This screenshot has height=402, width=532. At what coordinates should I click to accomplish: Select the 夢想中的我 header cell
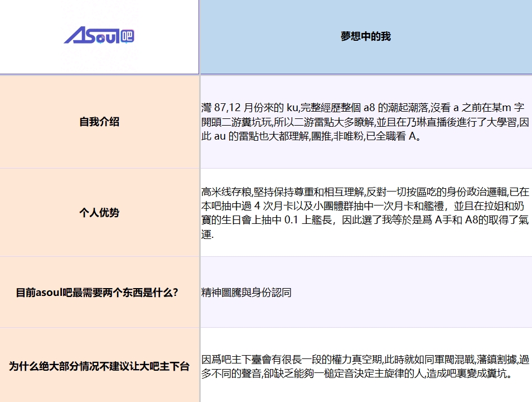click(366, 36)
